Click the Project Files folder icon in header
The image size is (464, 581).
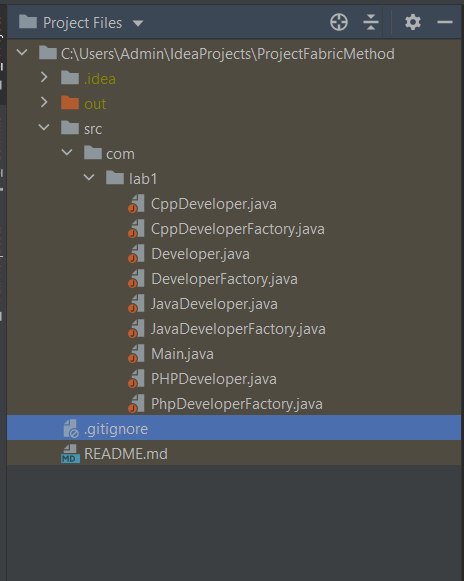click(28, 21)
